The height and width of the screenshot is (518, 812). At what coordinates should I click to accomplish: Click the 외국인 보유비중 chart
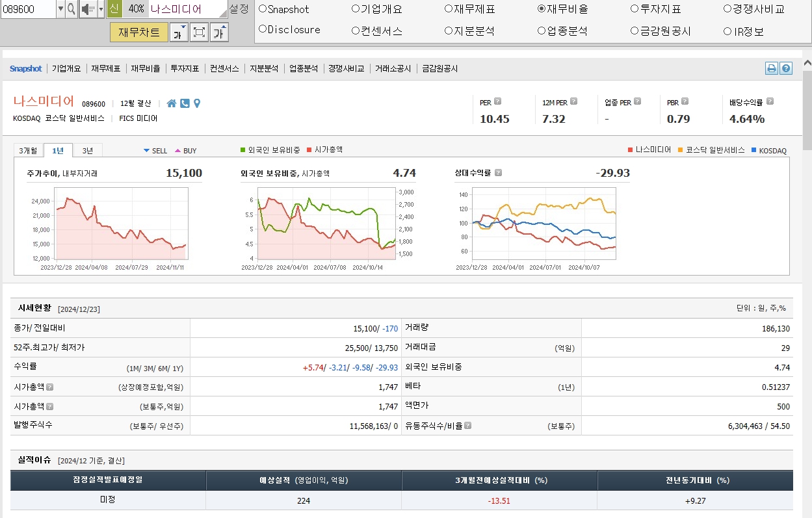tap(328, 224)
